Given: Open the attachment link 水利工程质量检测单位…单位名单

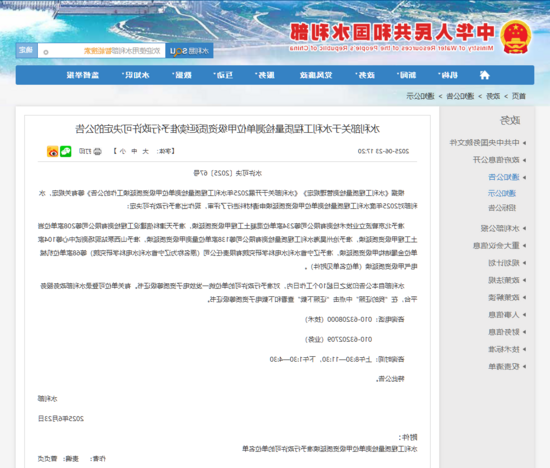Looking at the screenshot, I should [x=330, y=448].
